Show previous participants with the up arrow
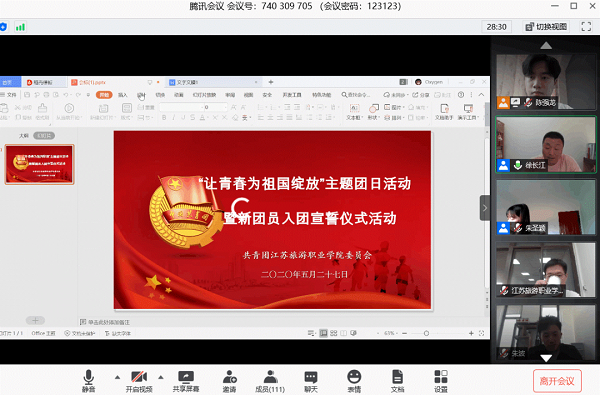The height and width of the screenshot is (395, 600). click(546, 46)
